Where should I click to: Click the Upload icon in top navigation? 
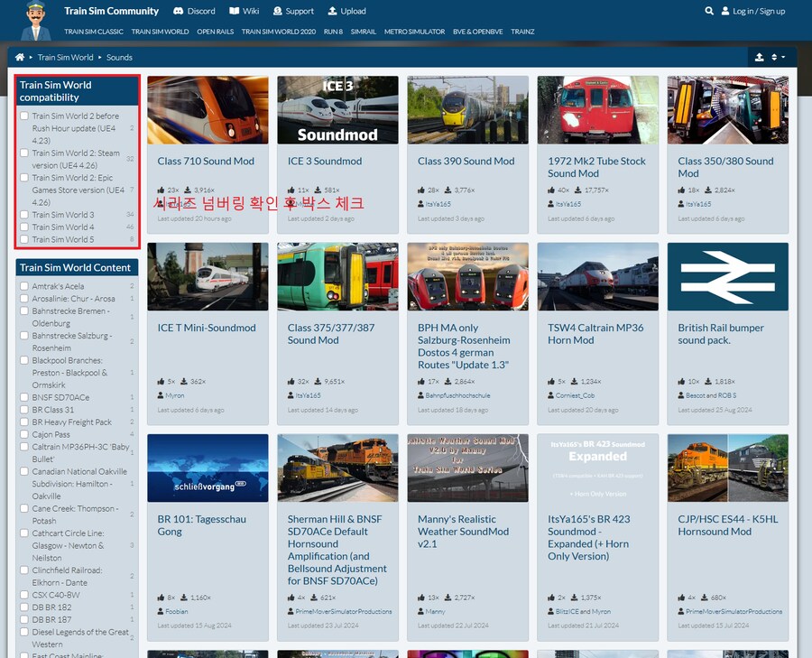[x=332, y=11]
